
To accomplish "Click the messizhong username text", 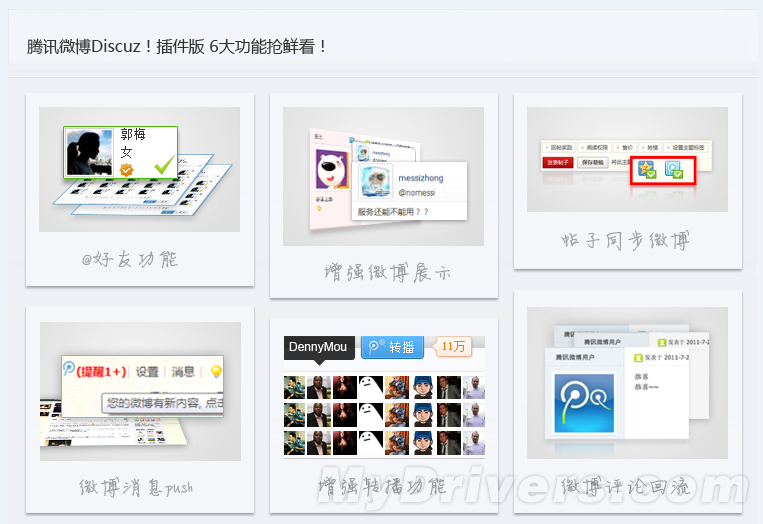I will (x=421, y=178).
